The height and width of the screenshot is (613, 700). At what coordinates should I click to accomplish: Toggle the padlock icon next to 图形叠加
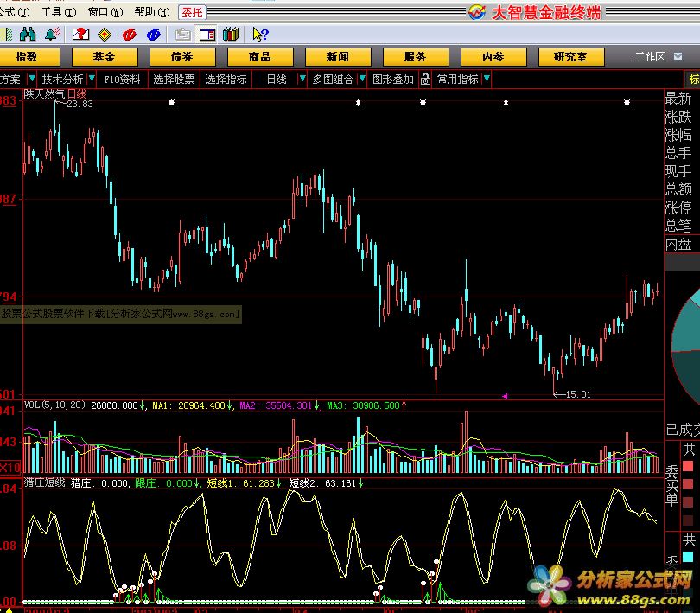pos(425,79)
